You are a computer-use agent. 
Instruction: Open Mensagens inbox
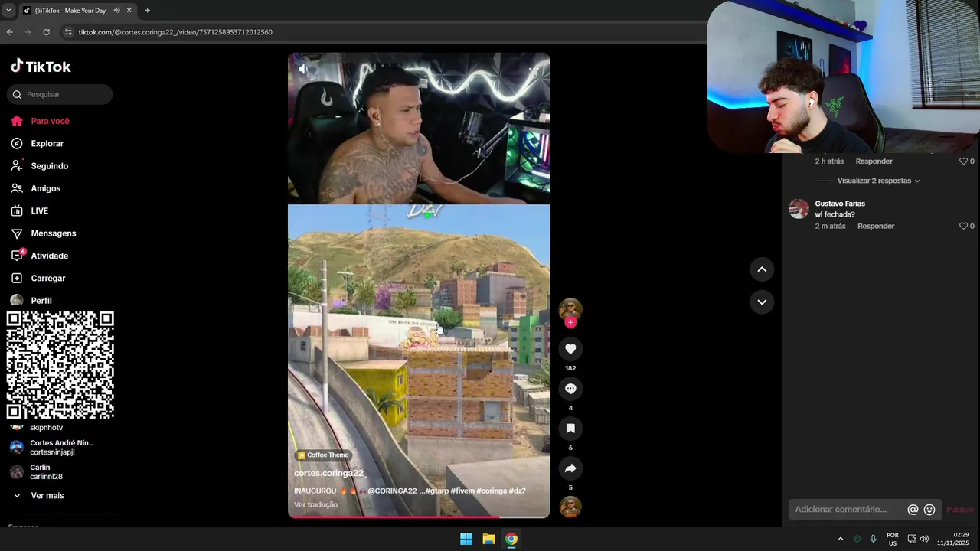point(53,233)
